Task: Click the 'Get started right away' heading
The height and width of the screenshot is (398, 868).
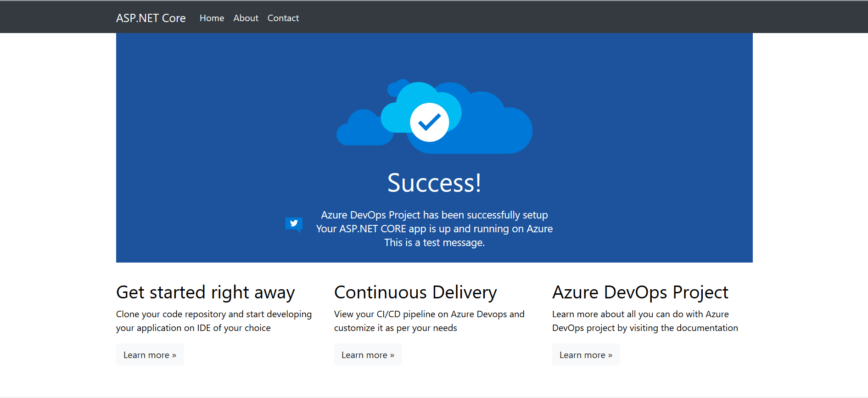Action: pyautogui.click(x=205, y=292)
